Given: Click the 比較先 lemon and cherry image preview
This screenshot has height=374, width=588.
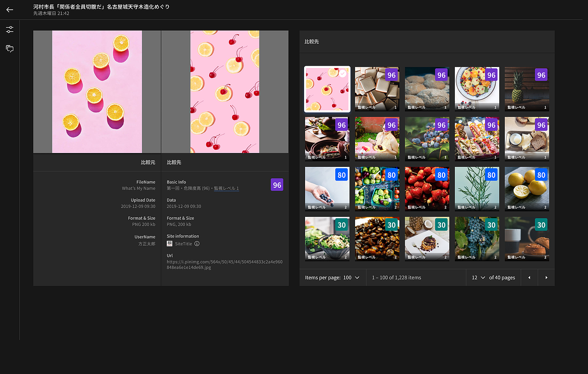Looking at the screenshot, I should point(225,92).
